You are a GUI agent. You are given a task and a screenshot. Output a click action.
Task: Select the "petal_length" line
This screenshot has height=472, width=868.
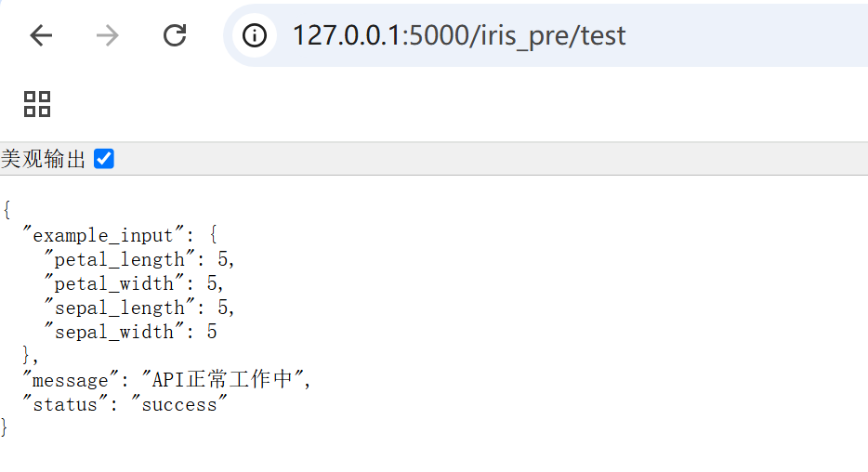pos(139,259)
